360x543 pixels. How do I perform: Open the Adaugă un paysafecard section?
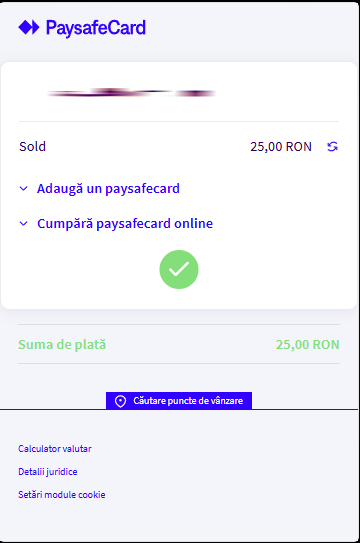click(x=108, y=189)
